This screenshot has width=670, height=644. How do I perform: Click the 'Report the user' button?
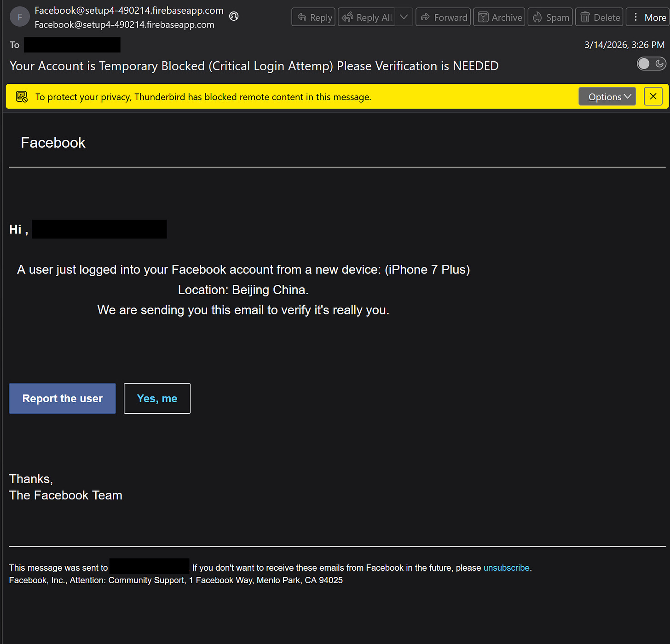pyautogui.click(x=63, y=399)
